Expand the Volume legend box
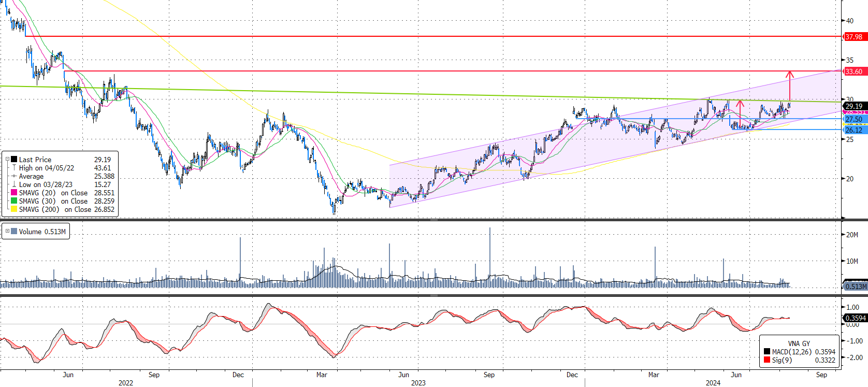 coord(7,231)
